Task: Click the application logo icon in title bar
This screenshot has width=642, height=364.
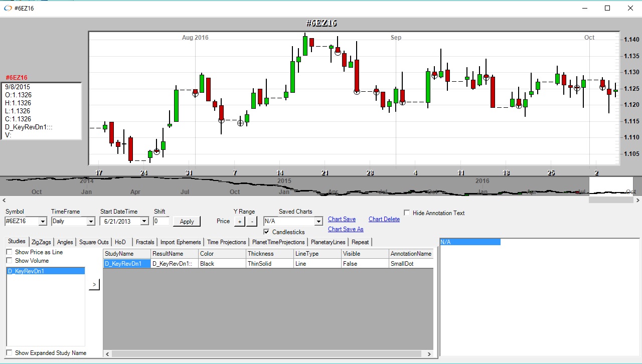Action: coord(8,8)
